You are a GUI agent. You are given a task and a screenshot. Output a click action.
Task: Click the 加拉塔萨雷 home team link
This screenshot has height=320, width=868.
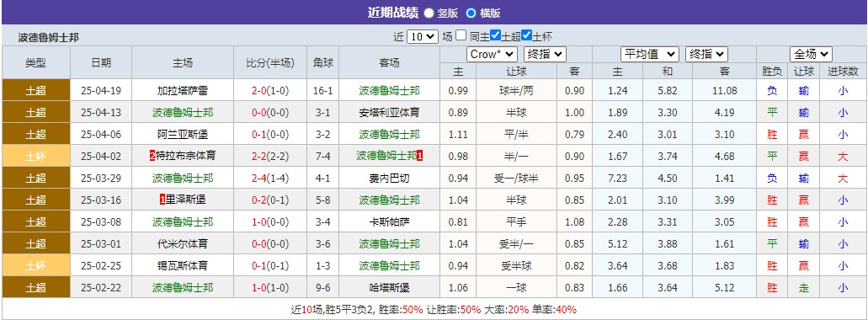(x=183, y=91)
